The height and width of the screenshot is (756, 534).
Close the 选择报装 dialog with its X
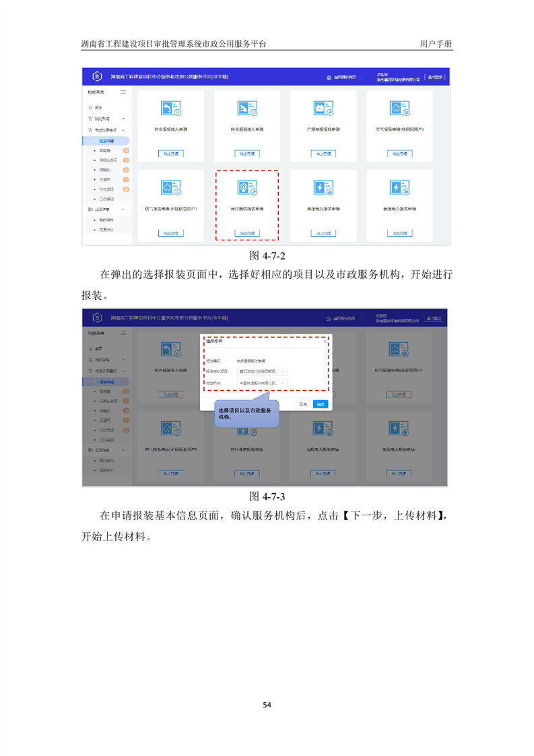(x=325, y=342)
